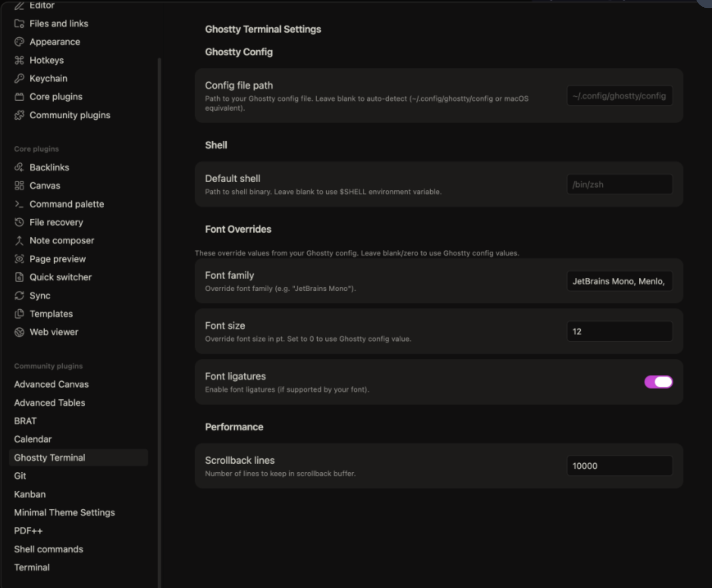The image size is (712, 588).
Task: Open the Editor settings tab
Action: 78,5
